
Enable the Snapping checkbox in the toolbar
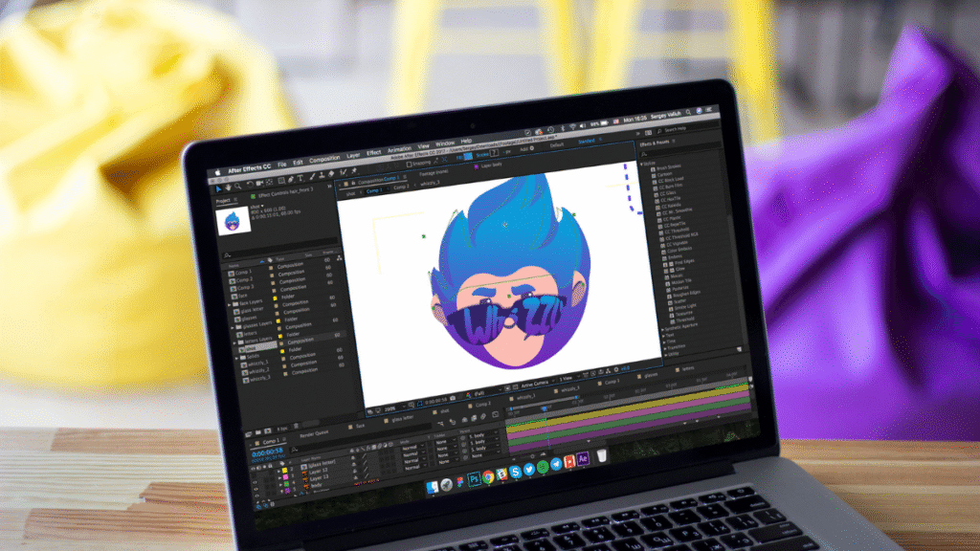pyautogui.click(x=409, y=163)
